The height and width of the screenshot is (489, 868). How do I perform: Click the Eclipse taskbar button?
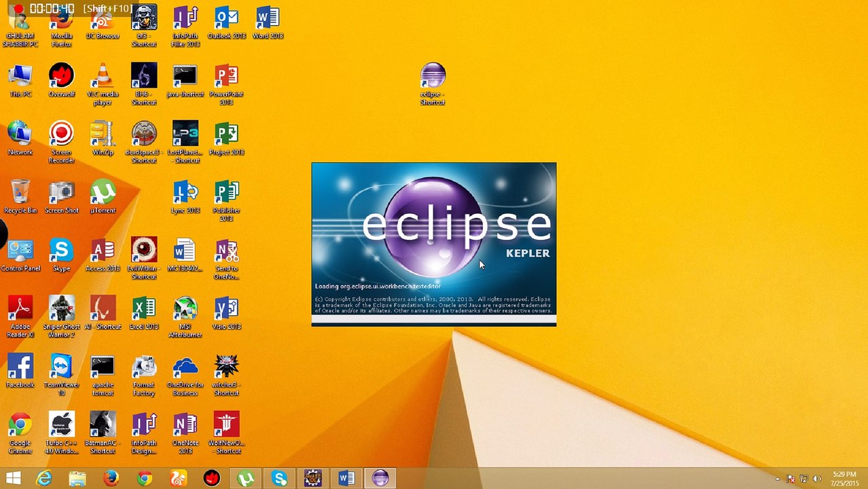pyautogui.click(x=380, y=478)
